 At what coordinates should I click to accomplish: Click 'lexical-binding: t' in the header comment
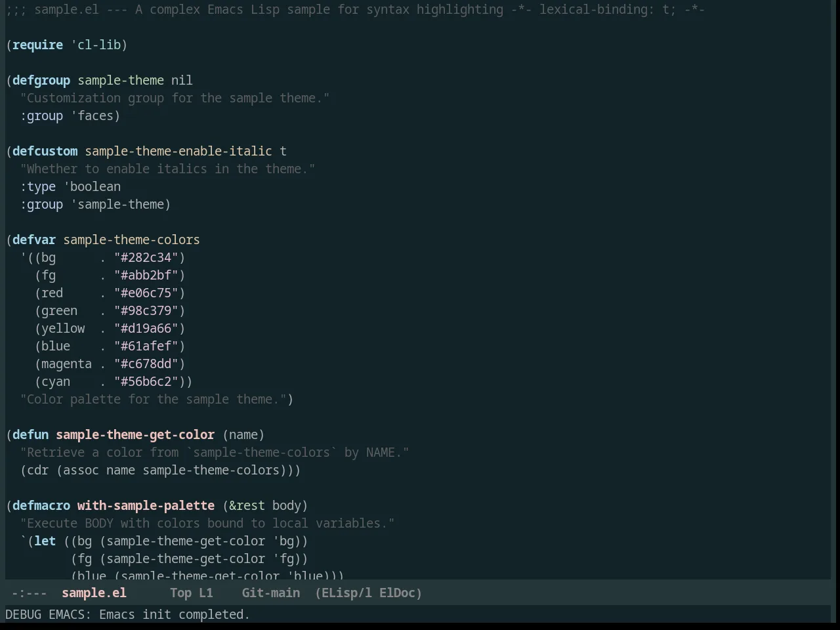604,9
